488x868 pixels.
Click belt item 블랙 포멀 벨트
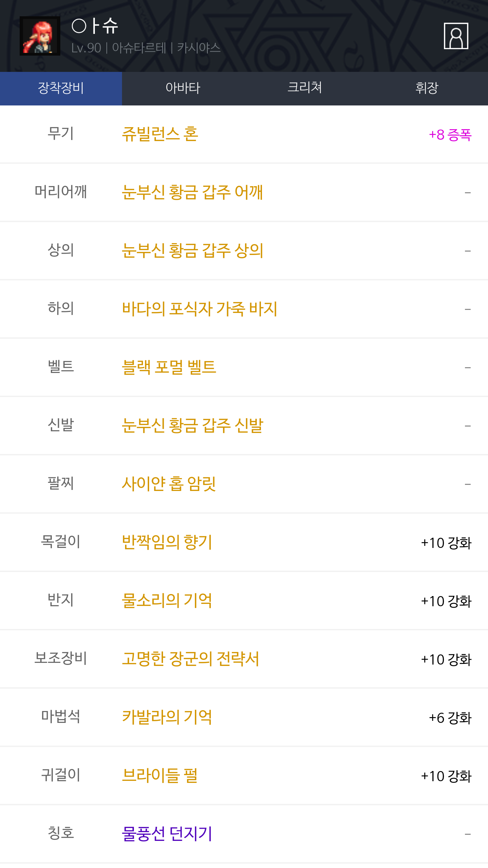click(x=169, y=367)
